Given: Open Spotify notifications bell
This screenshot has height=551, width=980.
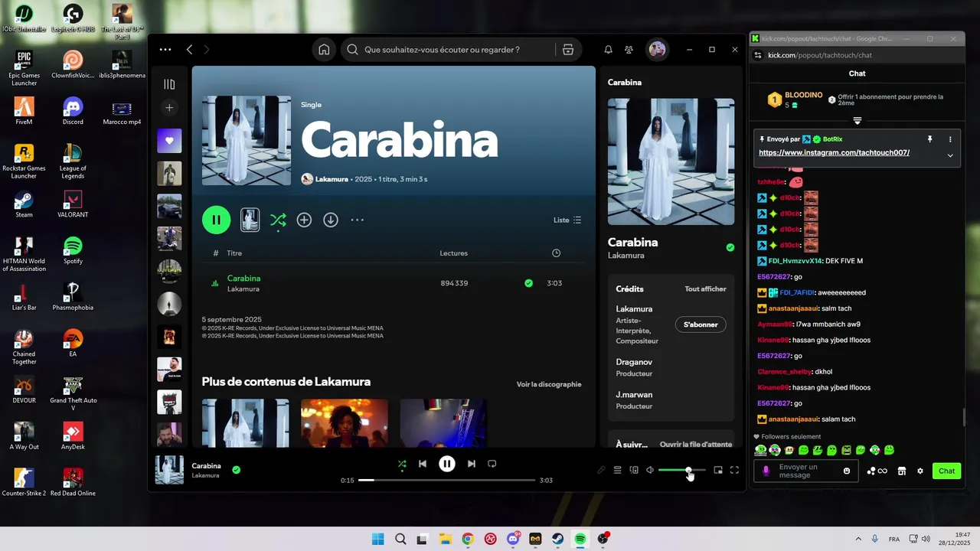Looking at the screenshot, I should click(x=608, y=50).
